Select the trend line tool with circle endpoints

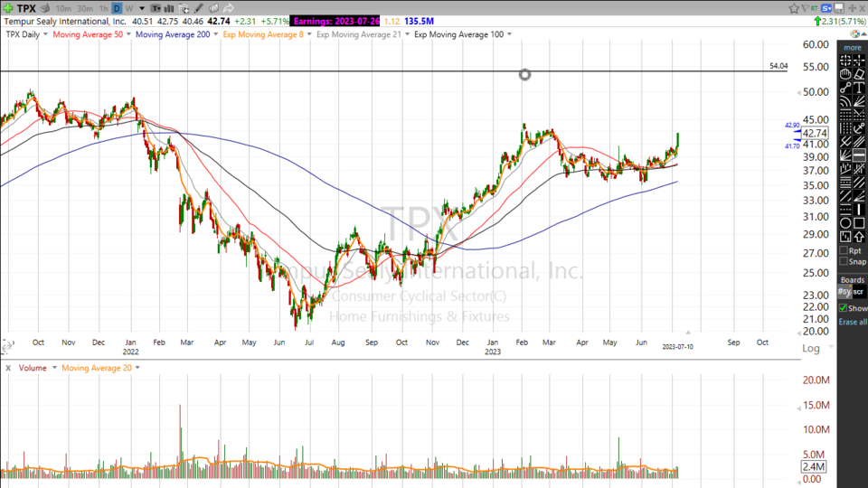[845, 88]
